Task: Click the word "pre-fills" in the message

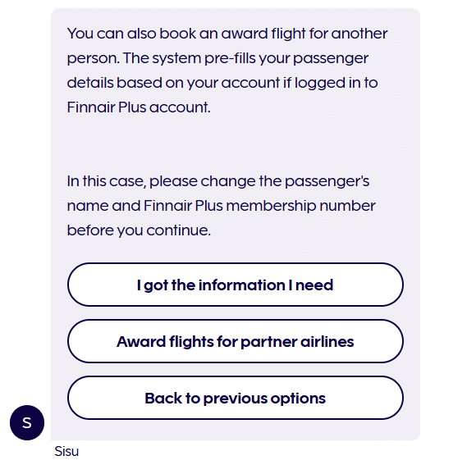Action: coord(231,58)
